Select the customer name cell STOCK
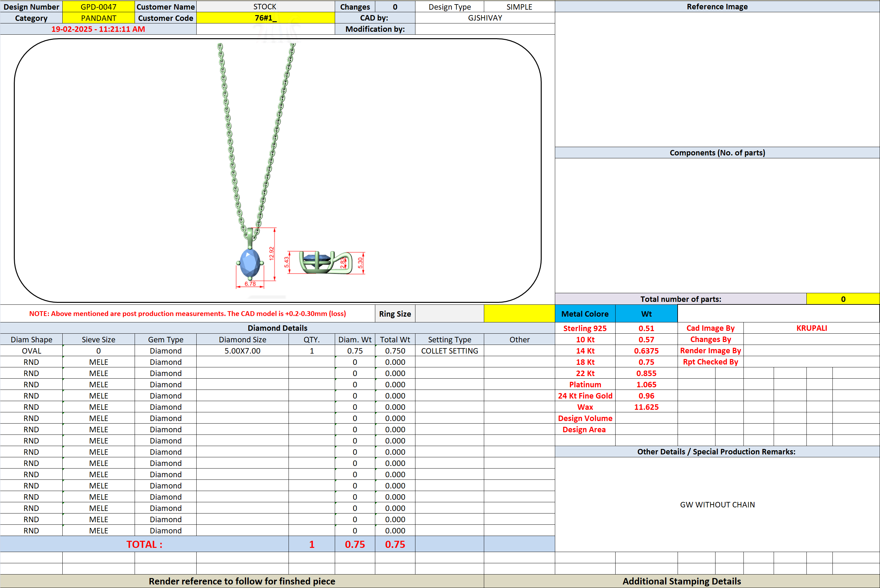Viewport: 880px width, 588px height. [x=265, y=7]
